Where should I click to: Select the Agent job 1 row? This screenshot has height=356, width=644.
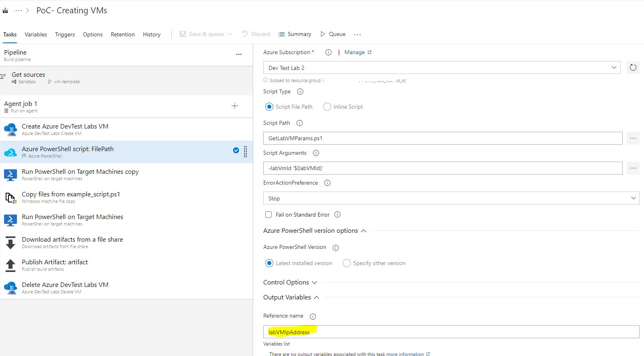[126, 107]
